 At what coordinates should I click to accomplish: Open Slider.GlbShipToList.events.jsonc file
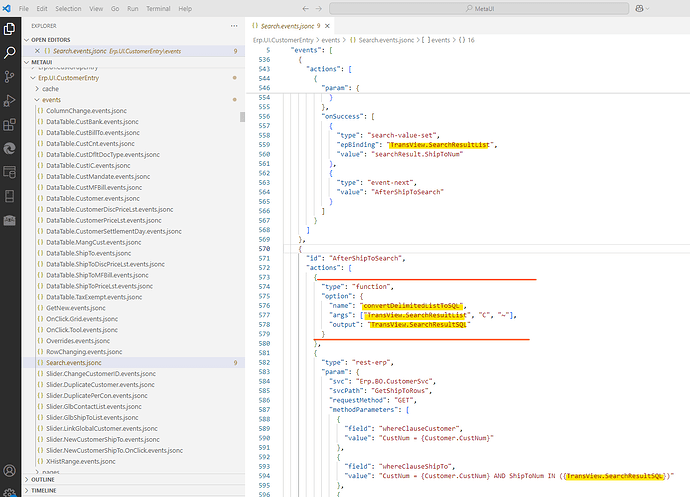pos(92,418)
